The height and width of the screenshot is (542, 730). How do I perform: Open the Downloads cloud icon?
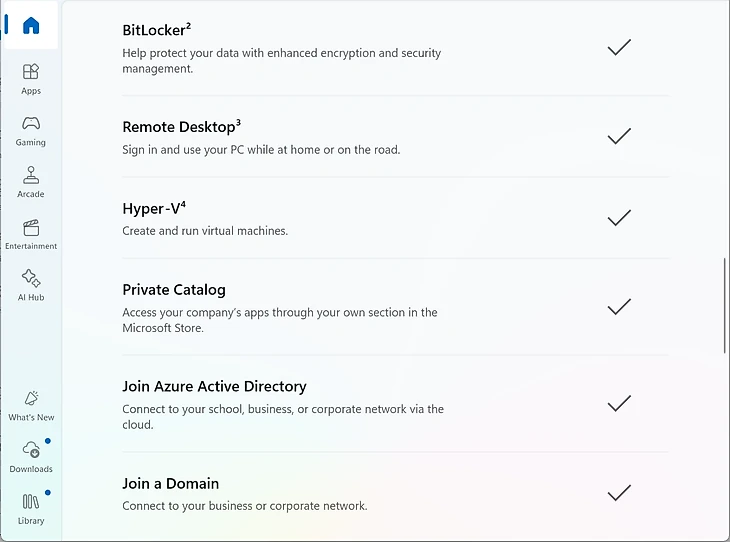[31, 450]
